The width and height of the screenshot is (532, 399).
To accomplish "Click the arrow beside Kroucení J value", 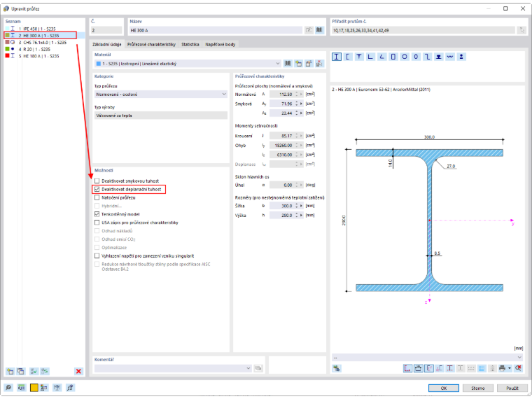I will coord(301,136).
